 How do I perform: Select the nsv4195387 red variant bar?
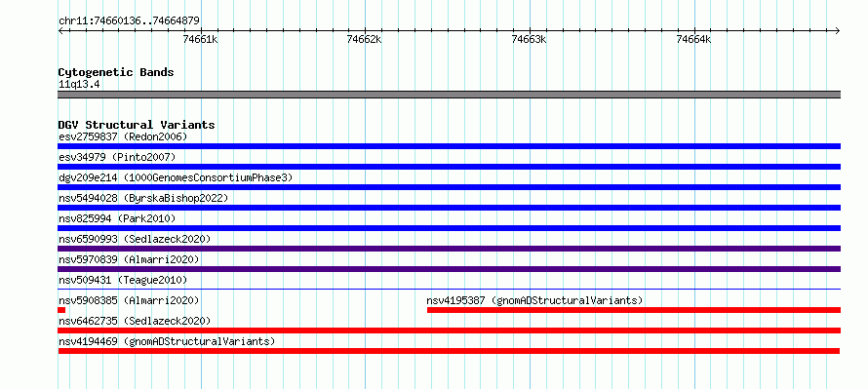coord(634,310)
